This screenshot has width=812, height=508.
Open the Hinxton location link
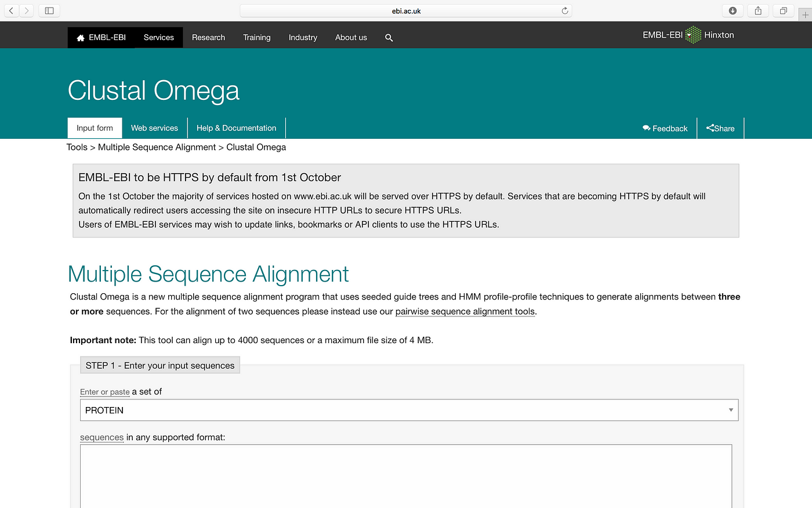[719, 35]
